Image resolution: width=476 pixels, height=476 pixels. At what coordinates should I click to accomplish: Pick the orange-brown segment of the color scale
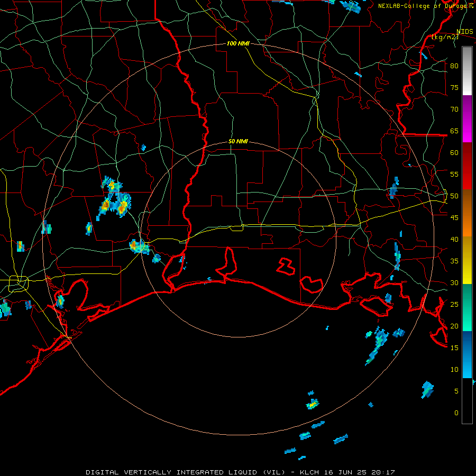click(x=467, y=213)
